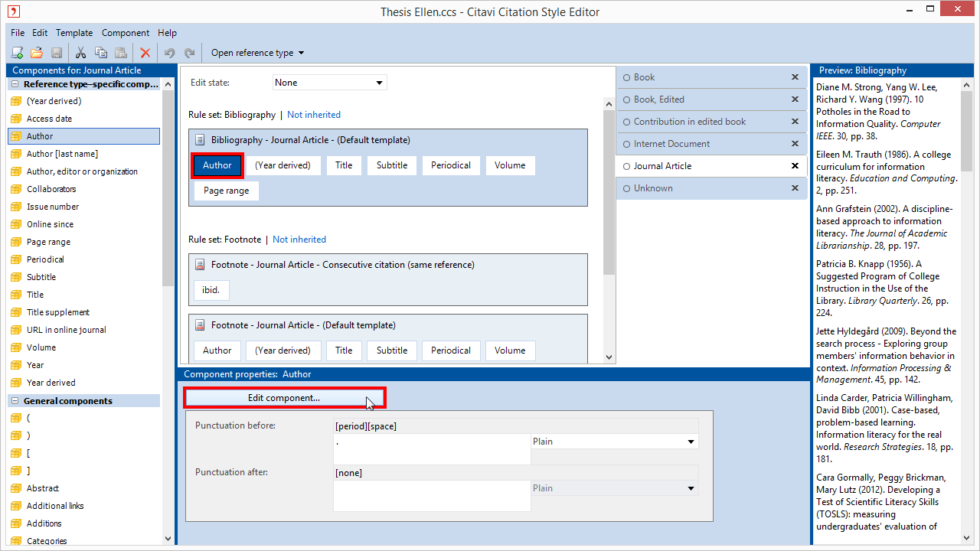
Task: Open the Open reference type dropdown
Action: coord(257,53)
